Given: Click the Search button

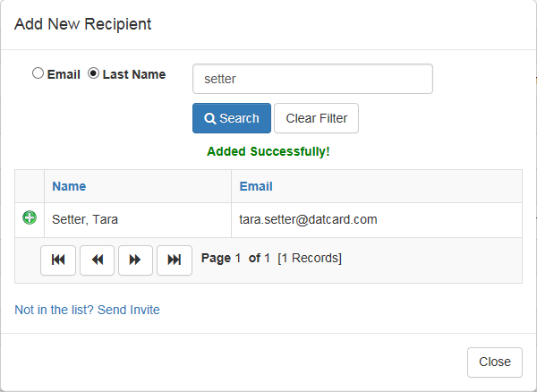Looking at the screenshot, I should tap(232, 118).
